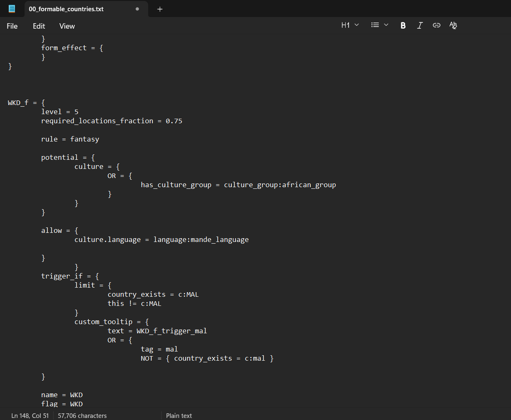Switch to the 00_formable_countries.txt tab
Viewport: 511px width, 420px height.
pyautogui.click(x=66, y=9)
